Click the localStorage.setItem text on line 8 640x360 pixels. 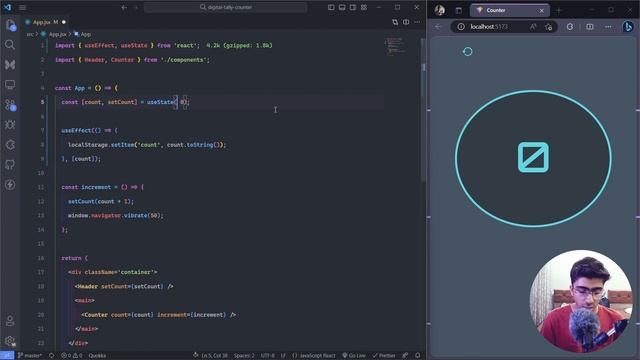point(101,144)
